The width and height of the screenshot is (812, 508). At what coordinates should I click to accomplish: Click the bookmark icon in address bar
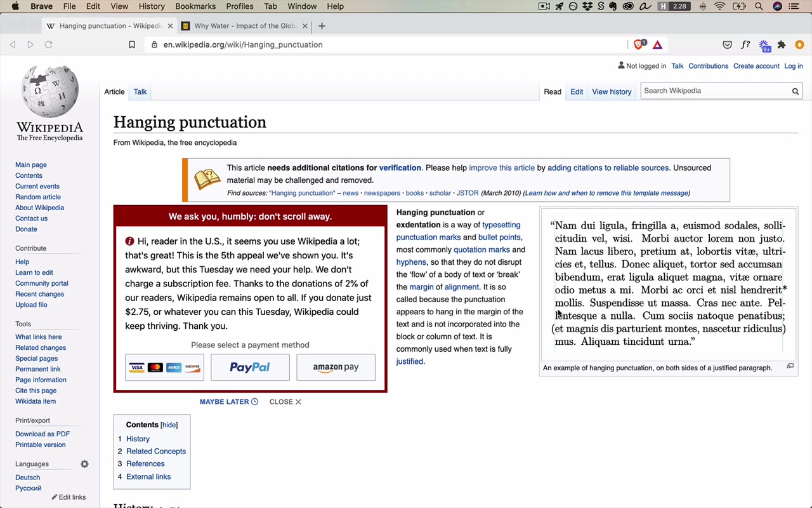point(132,44)
